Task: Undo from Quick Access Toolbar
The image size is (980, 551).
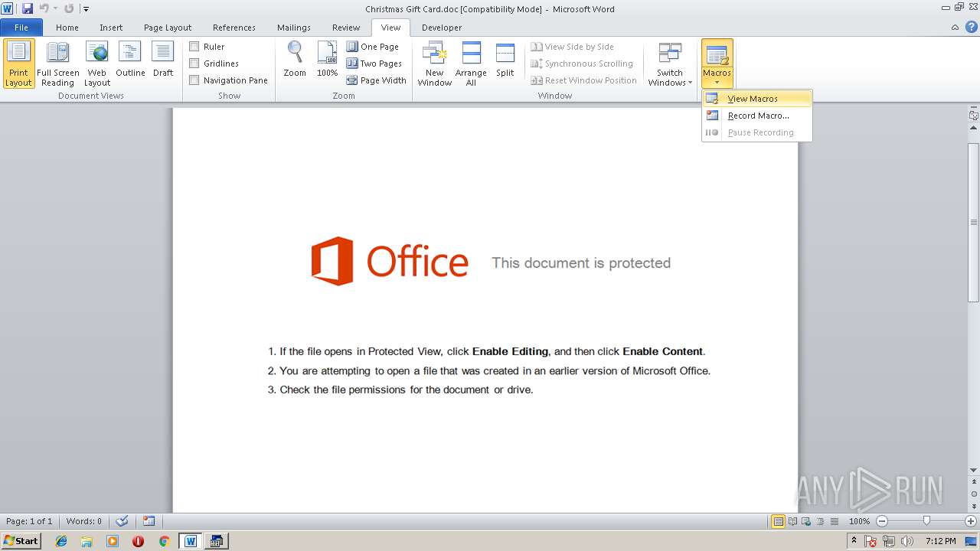Action: (x=44, y=8)
